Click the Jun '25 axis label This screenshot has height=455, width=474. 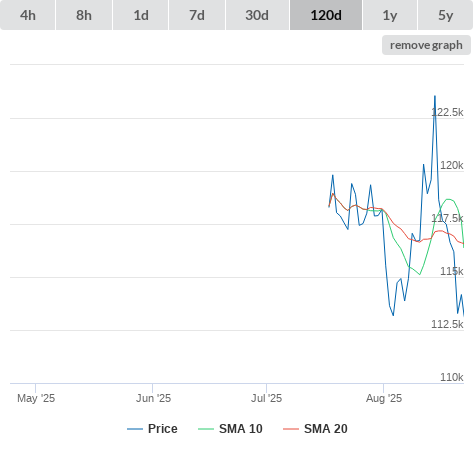click(153, 398)
